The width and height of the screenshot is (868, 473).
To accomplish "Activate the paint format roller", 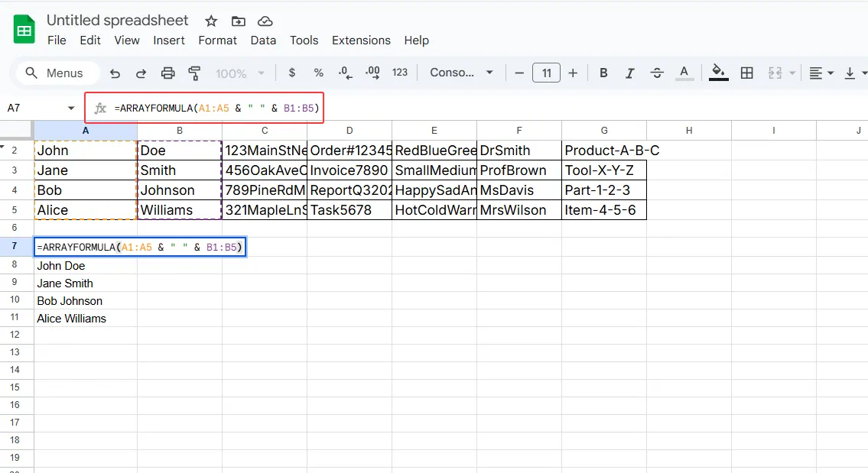I will coord(194,73).
